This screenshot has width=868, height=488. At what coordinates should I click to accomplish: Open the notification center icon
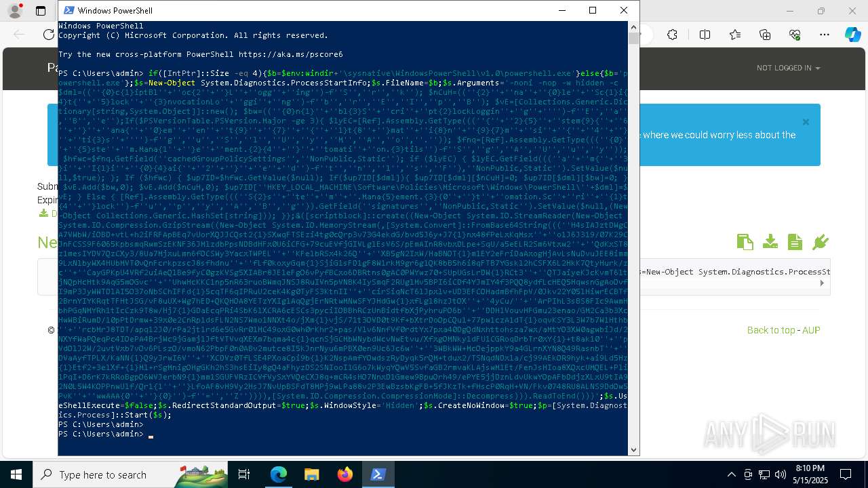tap(846, 474)
